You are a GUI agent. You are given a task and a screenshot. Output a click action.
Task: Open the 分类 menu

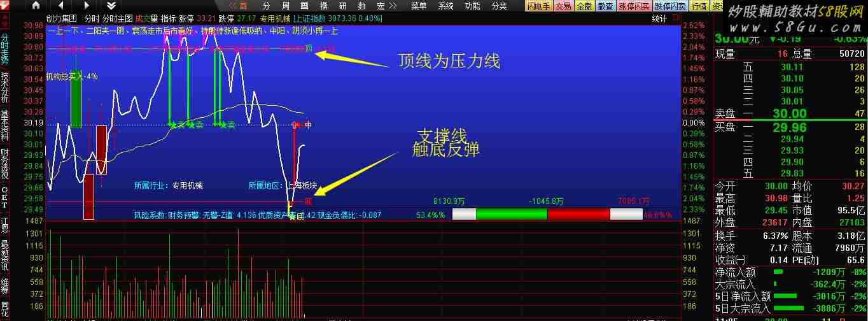pyautogui.click(x=500, y=6)
